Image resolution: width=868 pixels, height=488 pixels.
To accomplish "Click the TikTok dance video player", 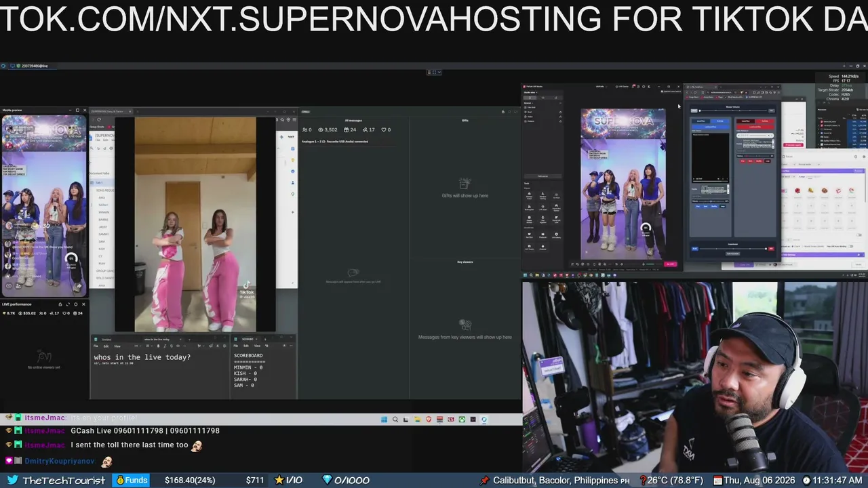I will pyautogui.click(x=195, y=224).
